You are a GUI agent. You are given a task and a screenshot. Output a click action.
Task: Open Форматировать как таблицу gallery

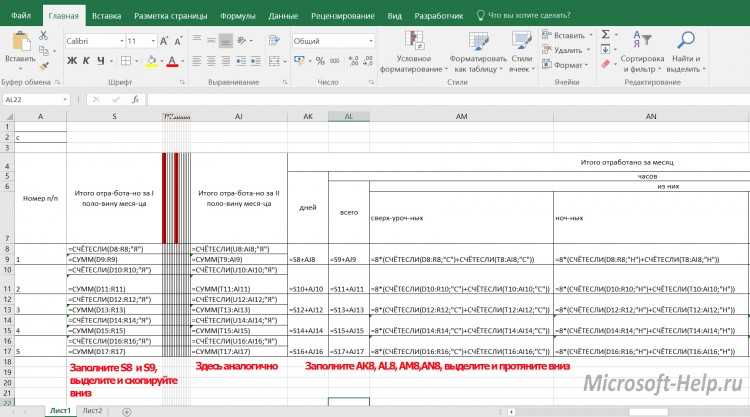[478, 52]
